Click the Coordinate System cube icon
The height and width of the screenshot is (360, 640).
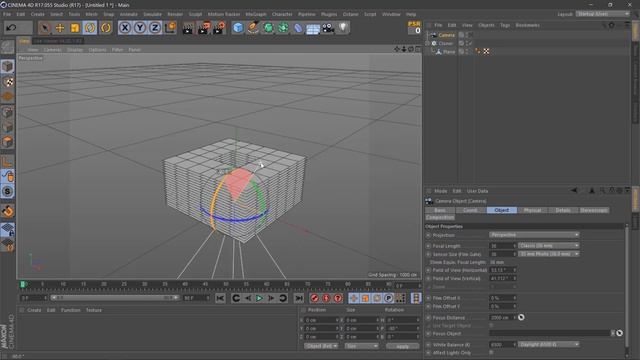170,28
